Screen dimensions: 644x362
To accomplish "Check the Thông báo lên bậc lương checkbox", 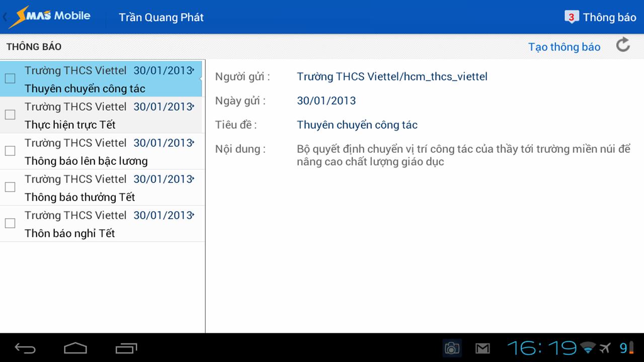I will tap(10, 151).
